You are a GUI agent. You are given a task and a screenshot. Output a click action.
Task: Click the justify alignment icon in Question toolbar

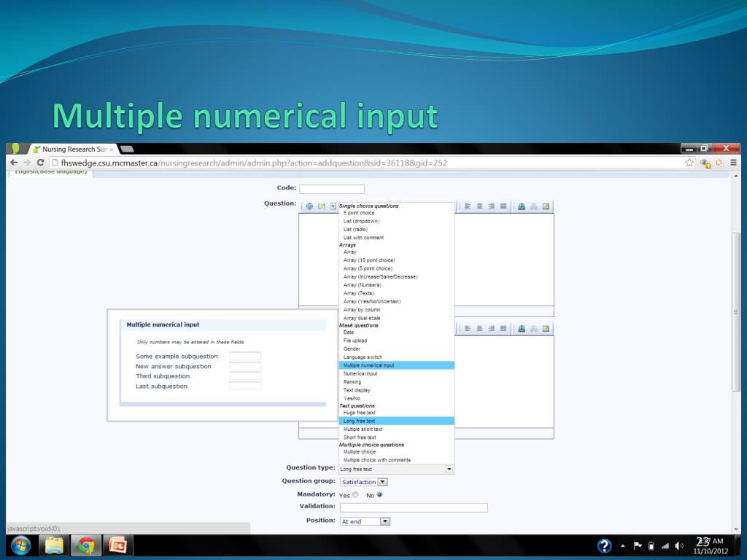coord(503,206)
